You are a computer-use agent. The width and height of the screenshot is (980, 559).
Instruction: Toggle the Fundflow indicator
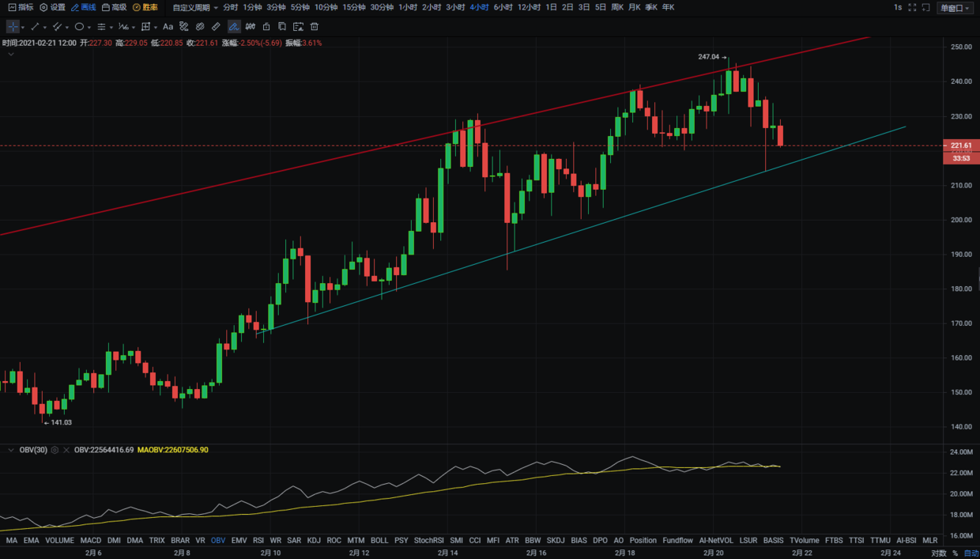coord(678,541)
